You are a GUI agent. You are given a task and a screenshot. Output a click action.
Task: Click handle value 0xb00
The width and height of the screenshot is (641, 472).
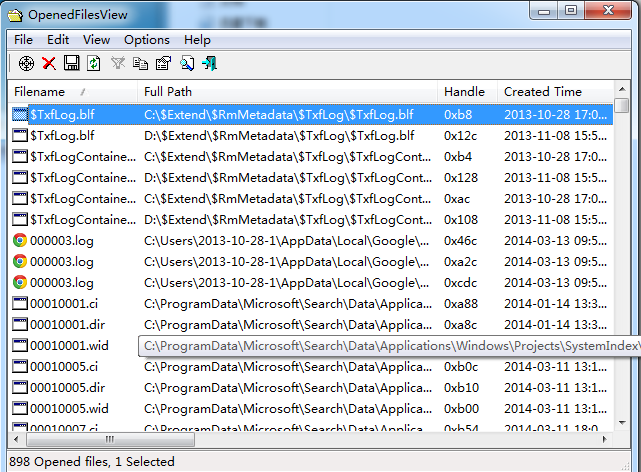tap(461, 409)
